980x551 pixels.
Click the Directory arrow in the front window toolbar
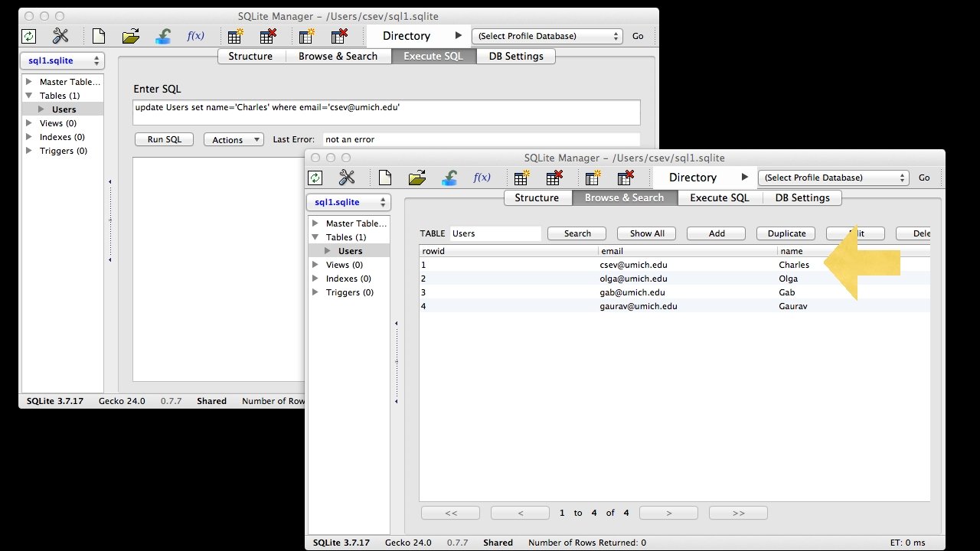coord(745,178)
